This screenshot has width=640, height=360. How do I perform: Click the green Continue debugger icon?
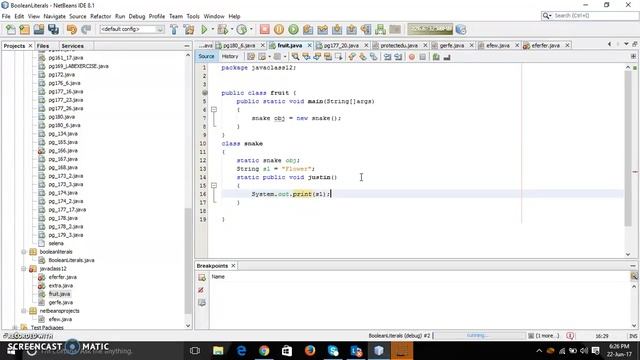(293, 29)
